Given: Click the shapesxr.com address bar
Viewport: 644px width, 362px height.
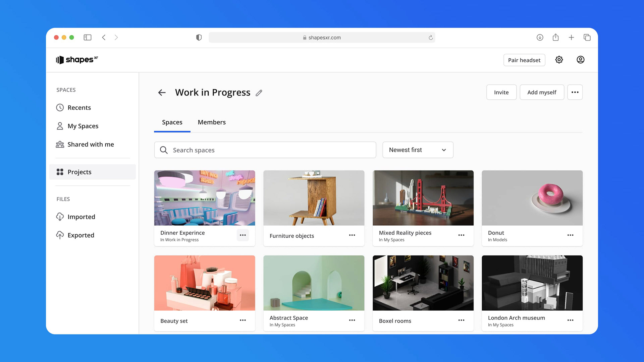Looking at the screenshot, I should pyautogui.click(x=322, y=38).
